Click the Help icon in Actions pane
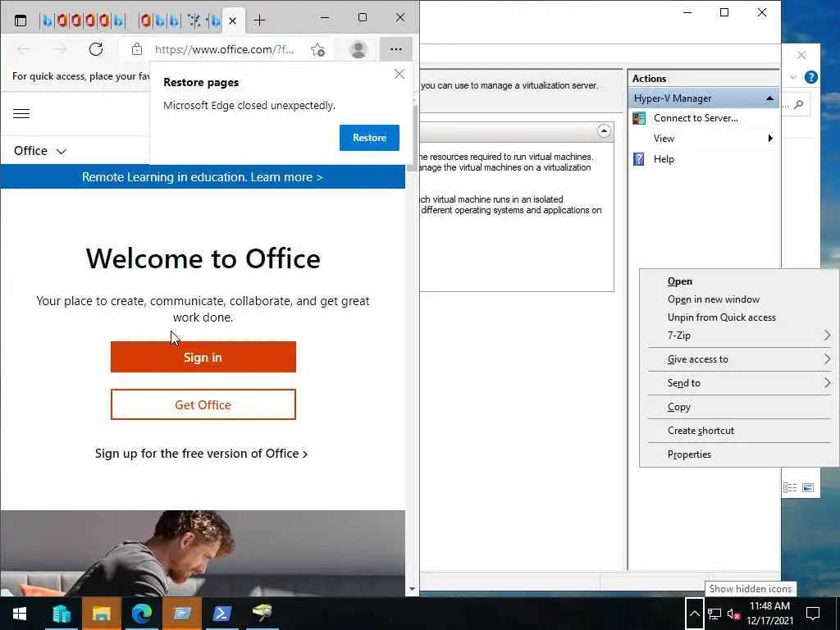Screen dimensions: 840x630 (639, 159)
